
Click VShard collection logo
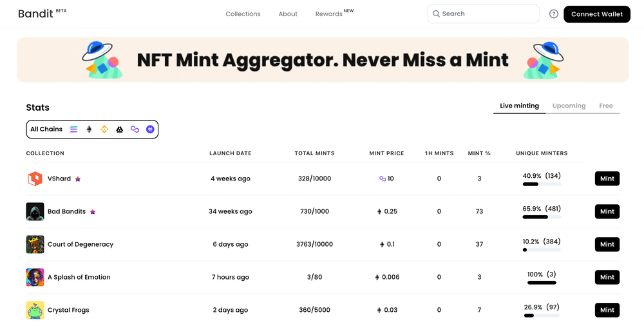click(35, 179)
